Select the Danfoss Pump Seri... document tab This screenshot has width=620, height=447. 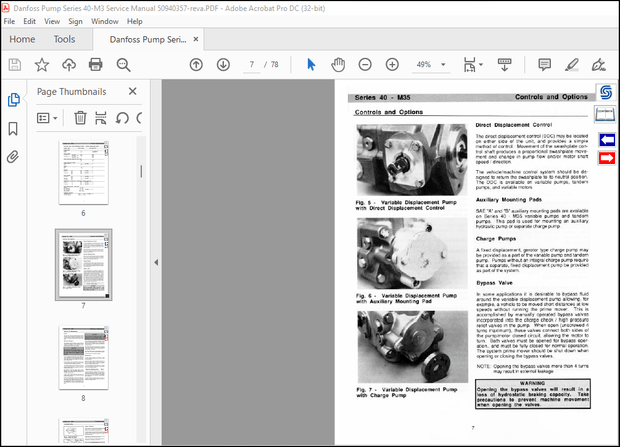(148, 40)
